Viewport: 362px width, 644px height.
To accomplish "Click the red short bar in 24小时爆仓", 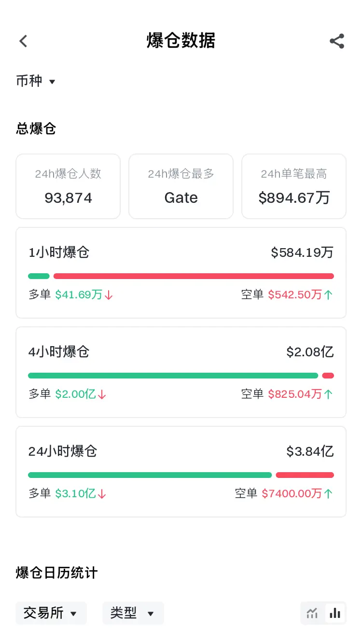I will click(305, 475).
